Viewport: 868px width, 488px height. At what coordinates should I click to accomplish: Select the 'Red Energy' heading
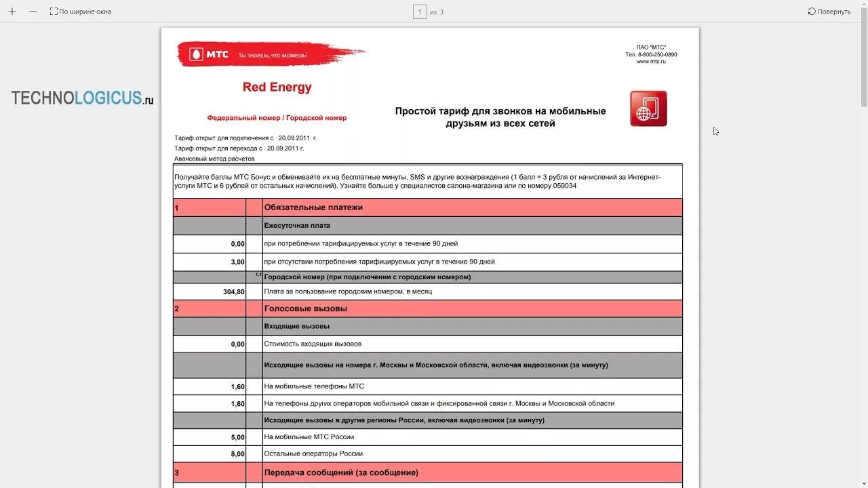277,87
